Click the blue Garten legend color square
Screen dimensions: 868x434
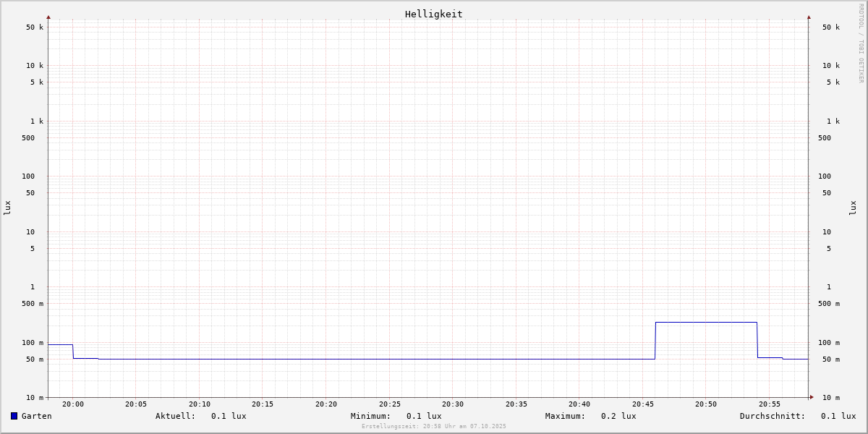[x=14, y=416]
